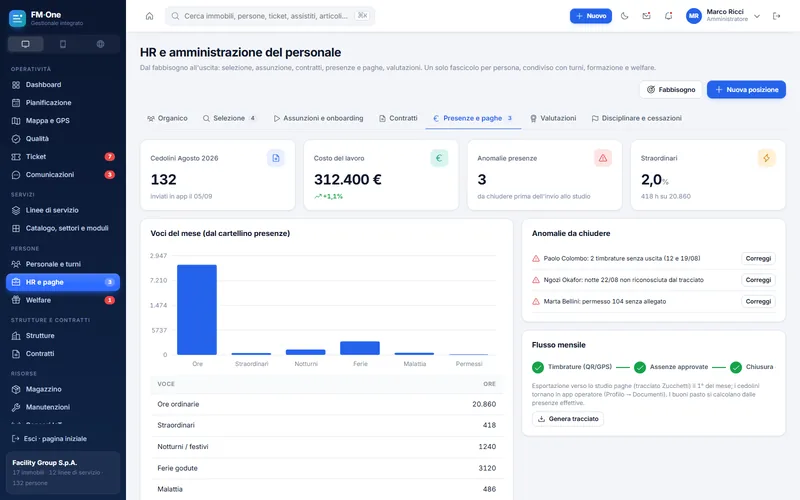Screen dimensions: 800x500
Task: Click the Qualità checkmark icon
Action: [16, 139]
